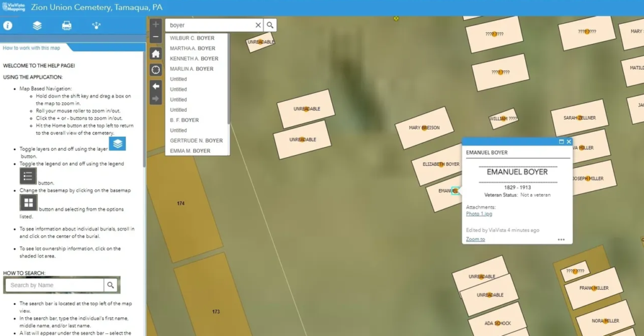The height and width of the screenshot is (336, 644).
Task: Choose MARLIN A. BOYER suggestion
Action: click(x=192, y=69)
